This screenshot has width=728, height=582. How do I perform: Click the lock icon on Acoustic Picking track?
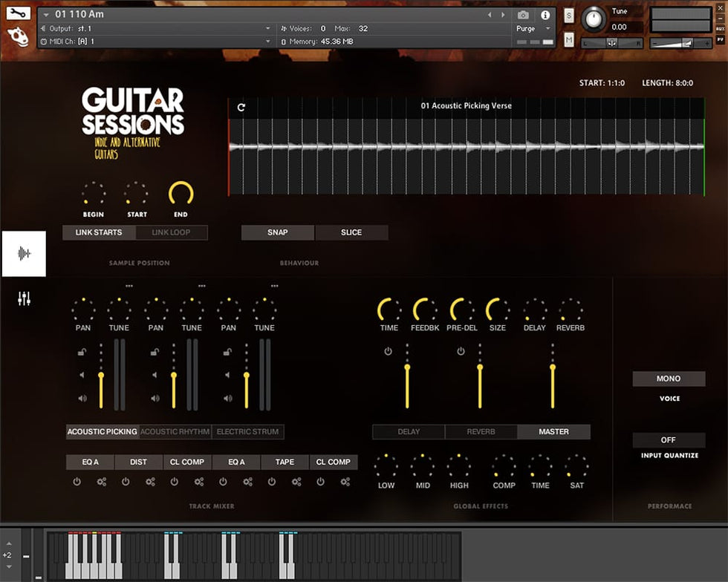point(82,353)
